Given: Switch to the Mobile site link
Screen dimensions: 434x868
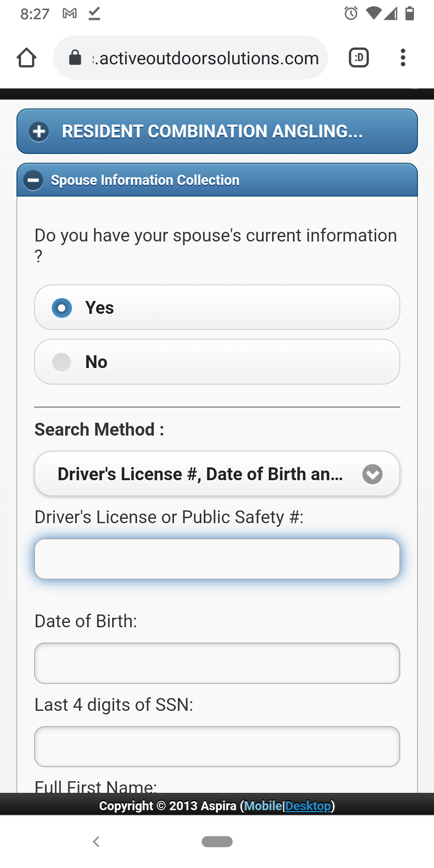Looking at the screenshot, I should click(x=263, y=806).
